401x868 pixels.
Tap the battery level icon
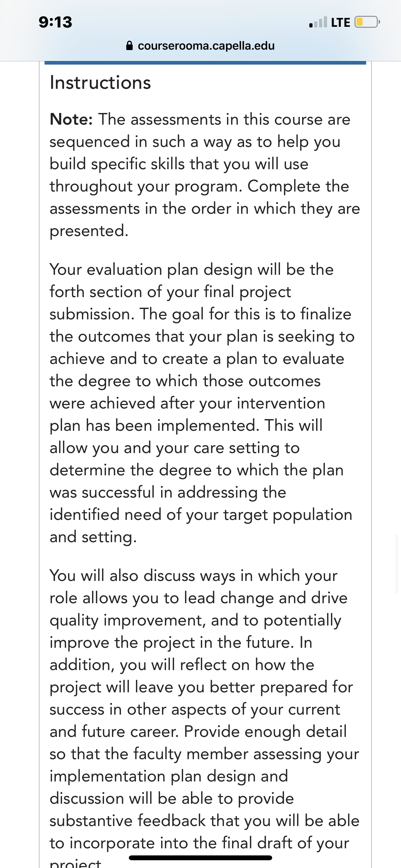coord(367,22)
